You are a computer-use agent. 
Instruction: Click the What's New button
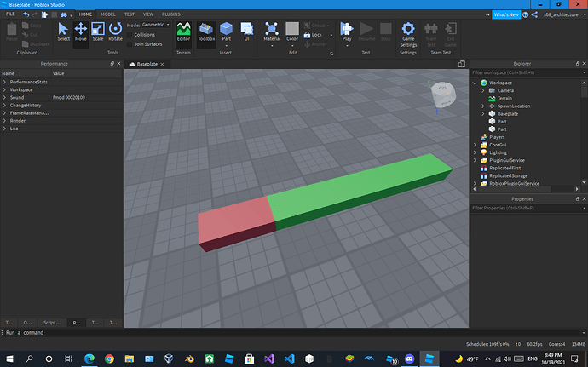(x=506, y=14)
